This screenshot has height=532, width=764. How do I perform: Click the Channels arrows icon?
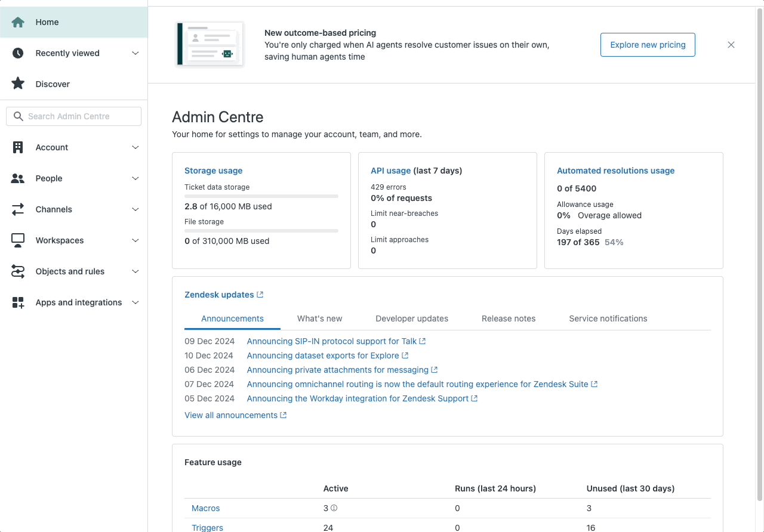click(18, 209)
